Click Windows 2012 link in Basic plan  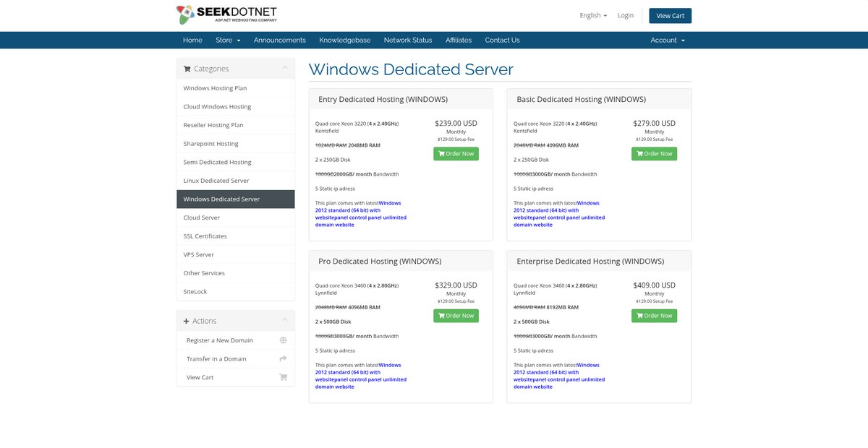coord(559,214)
